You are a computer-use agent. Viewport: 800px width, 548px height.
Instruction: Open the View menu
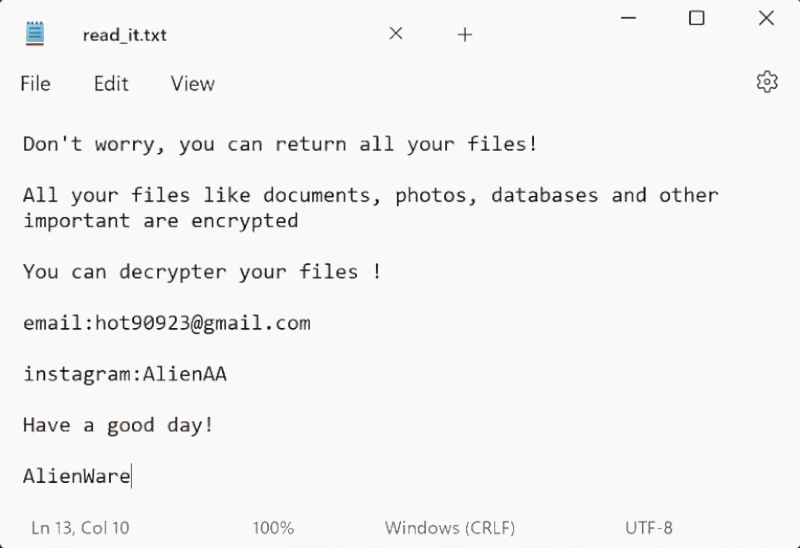(192, 84)
